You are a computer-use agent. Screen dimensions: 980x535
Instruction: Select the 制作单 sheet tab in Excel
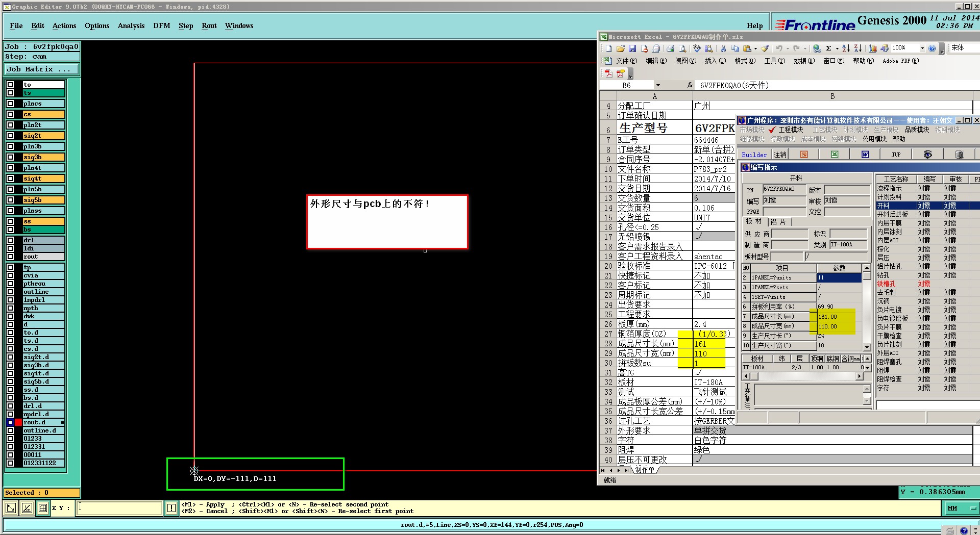coord(645,470)
